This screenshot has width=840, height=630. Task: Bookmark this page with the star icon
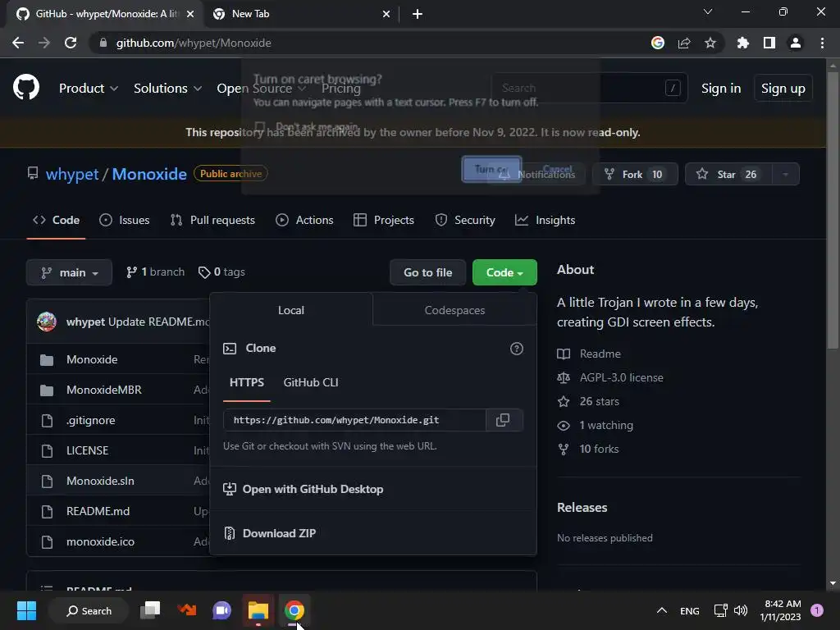(710, 43)
